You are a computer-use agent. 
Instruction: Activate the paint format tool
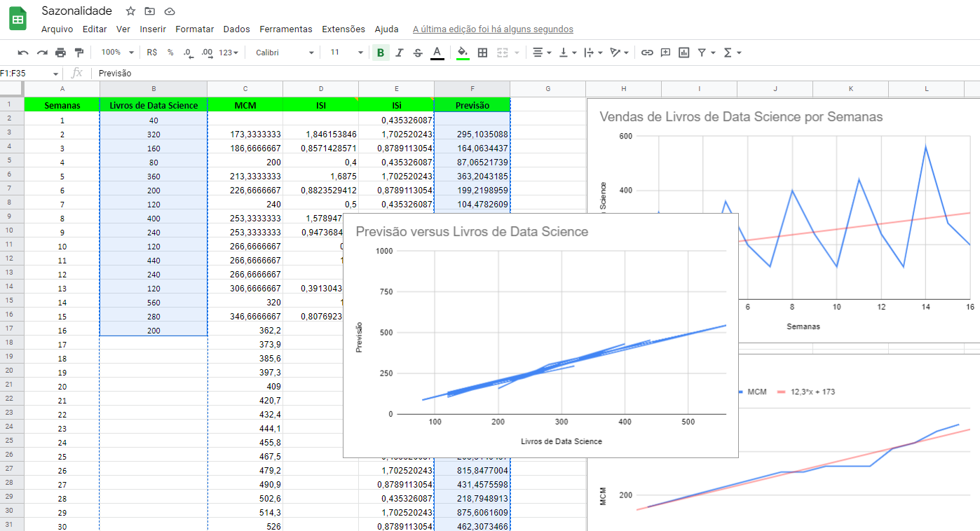coord(79,53)
